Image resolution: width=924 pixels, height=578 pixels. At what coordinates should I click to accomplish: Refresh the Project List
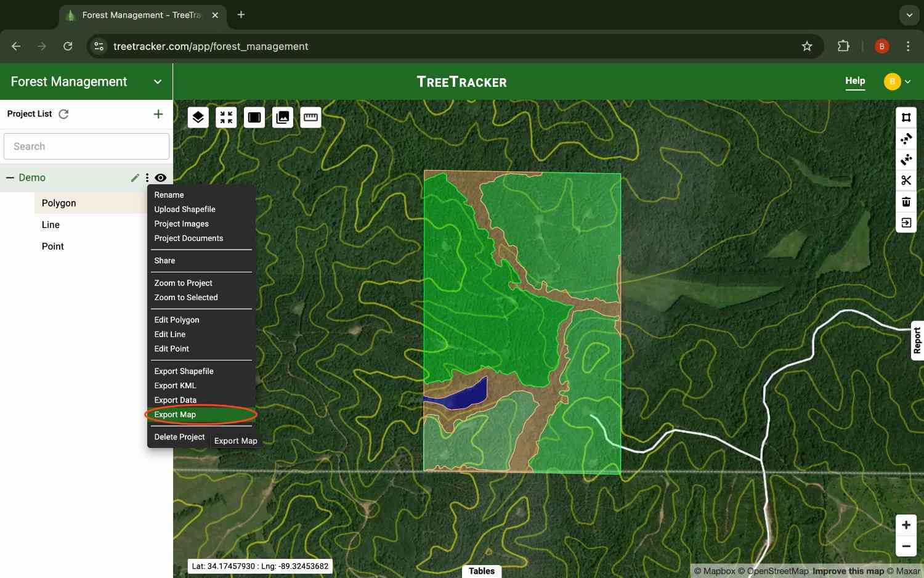63,114
